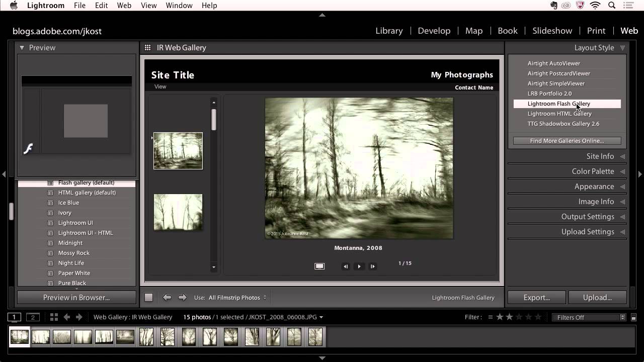The height and width of the screenshot is (362, 644).
Task: Open the Web menu
Action: point(124,6)
